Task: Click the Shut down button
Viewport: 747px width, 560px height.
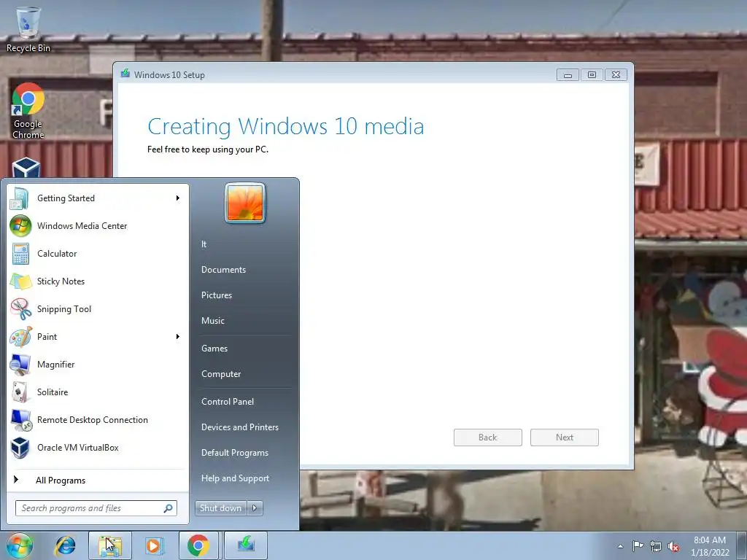Action: coord(221,508)
